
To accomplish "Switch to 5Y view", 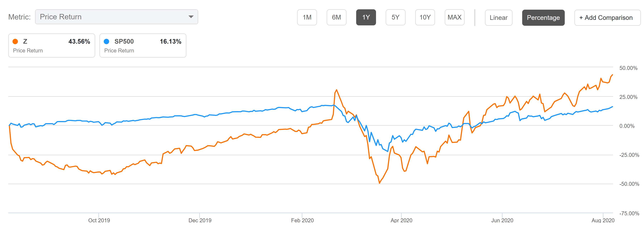I will point(396,17).
